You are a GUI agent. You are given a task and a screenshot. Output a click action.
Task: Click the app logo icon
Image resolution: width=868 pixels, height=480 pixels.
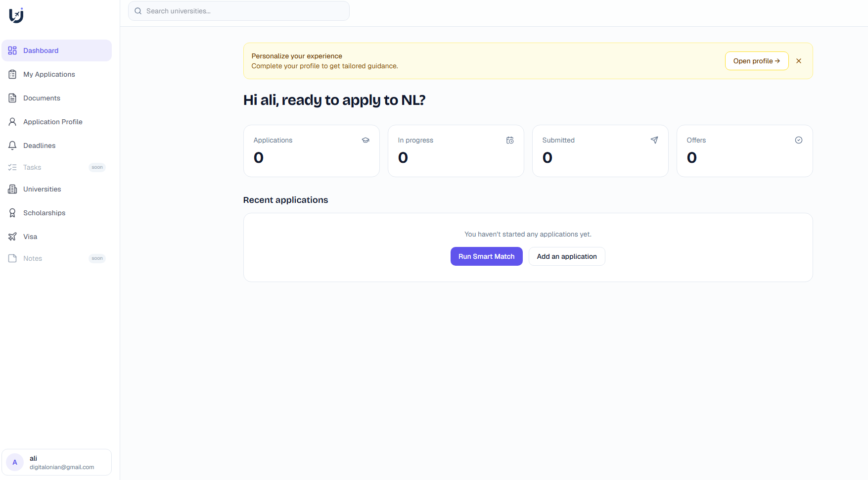tap(16, 15)
